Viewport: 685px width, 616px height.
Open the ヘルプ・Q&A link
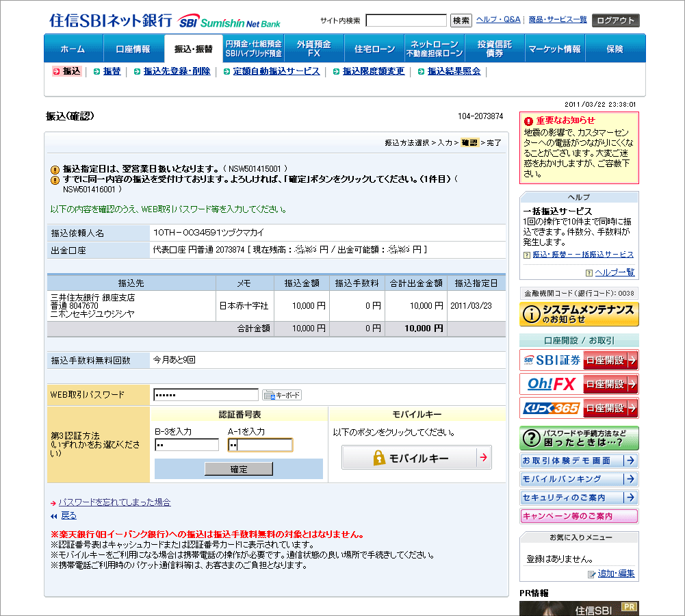click(498, 20)
